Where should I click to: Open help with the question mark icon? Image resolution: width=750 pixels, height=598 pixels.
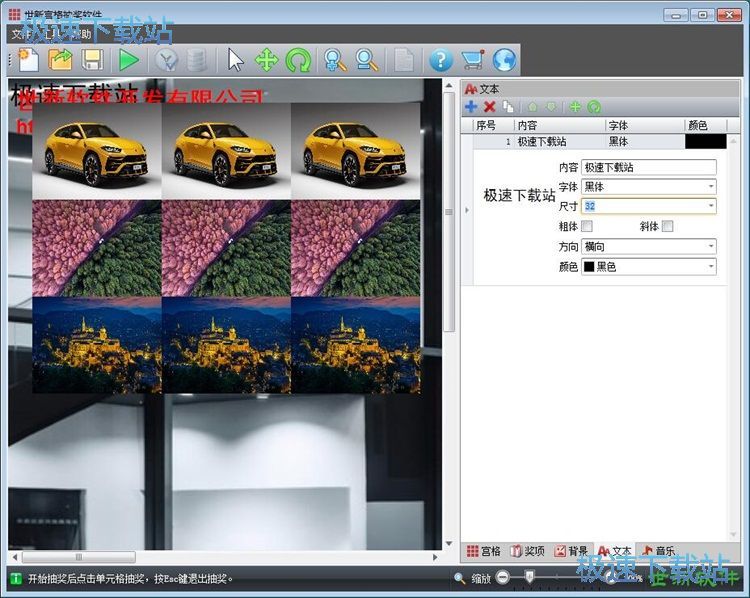(x=441, y=61)
